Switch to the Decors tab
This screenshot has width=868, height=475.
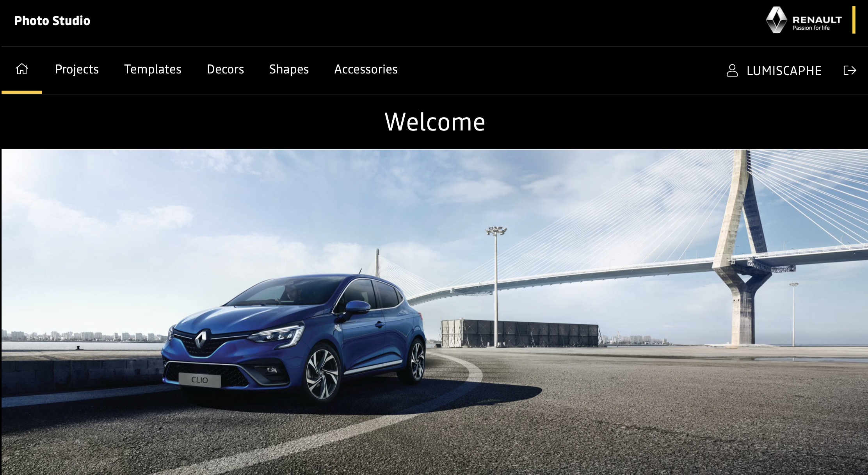tap(225, 69)
